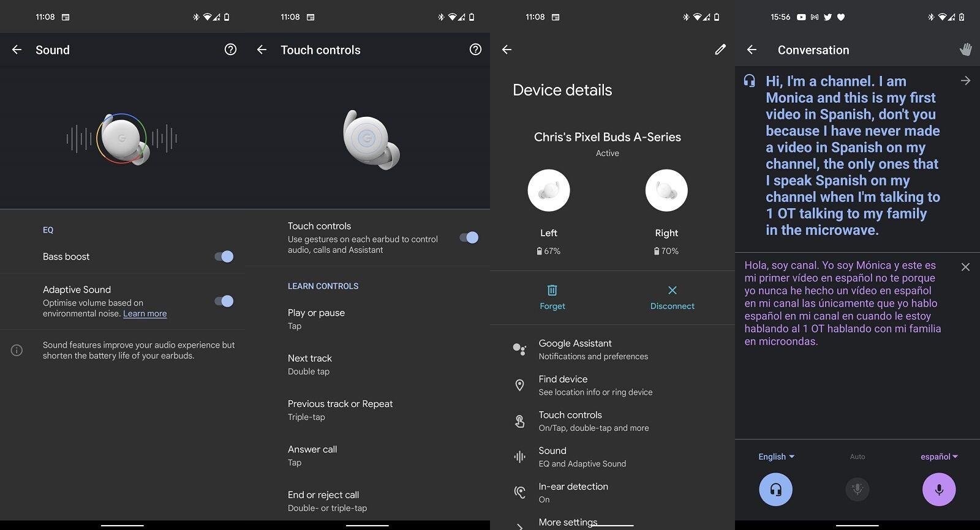Open Sound EQ and Adaptive Sound settings
980x530 pixels.
(x=612, y=457)
